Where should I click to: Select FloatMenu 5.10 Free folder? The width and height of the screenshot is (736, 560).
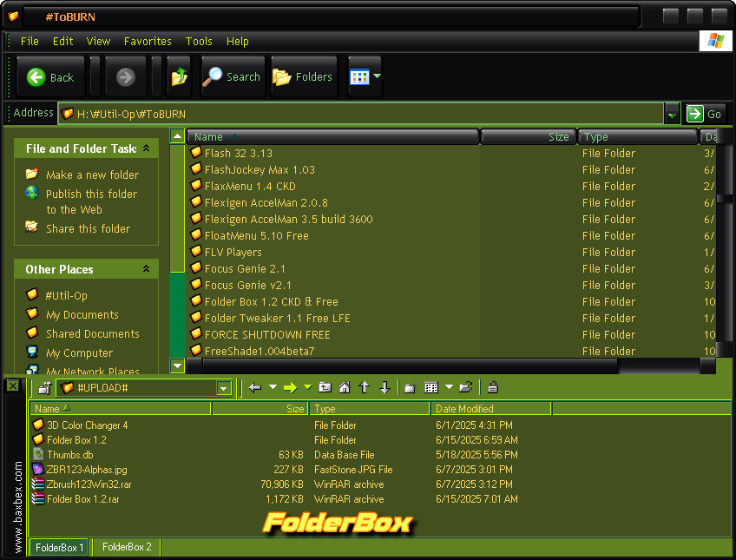click(256, 235)
